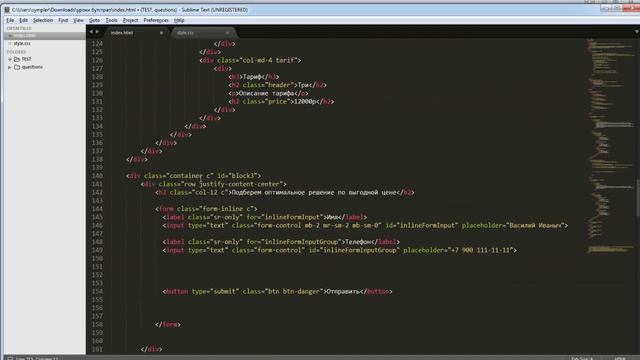This screenshot has height=360, width=640.
Task: Click the btn btn-danger class text
Action: pyautogui.click(x=294, y=291)
